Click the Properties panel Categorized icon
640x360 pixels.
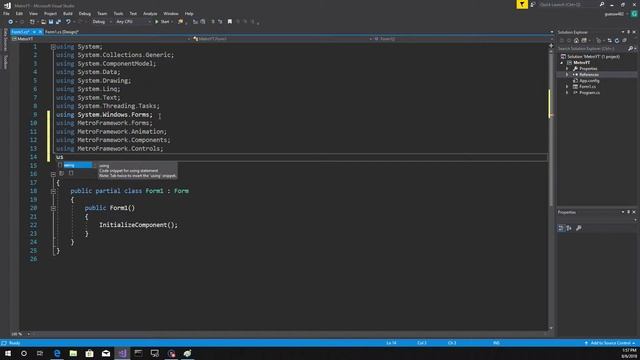tap(561, 228)
